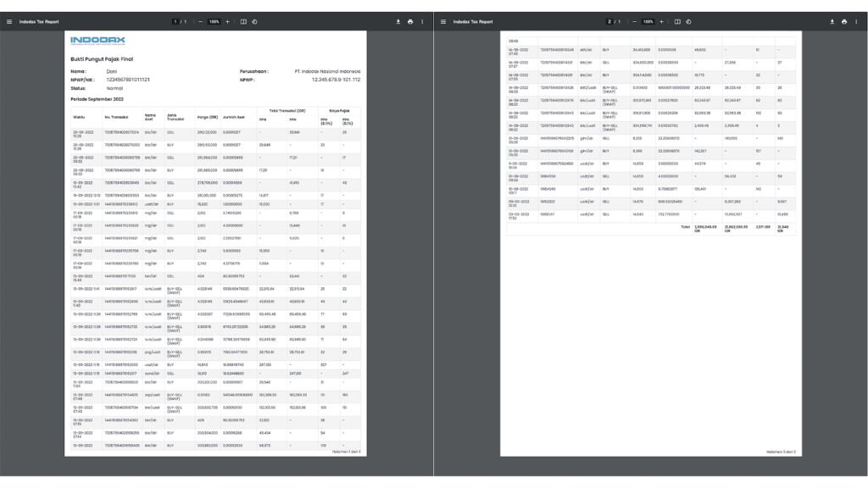
Task: Print the document from the right viewer
Action: tap(844, 21)
